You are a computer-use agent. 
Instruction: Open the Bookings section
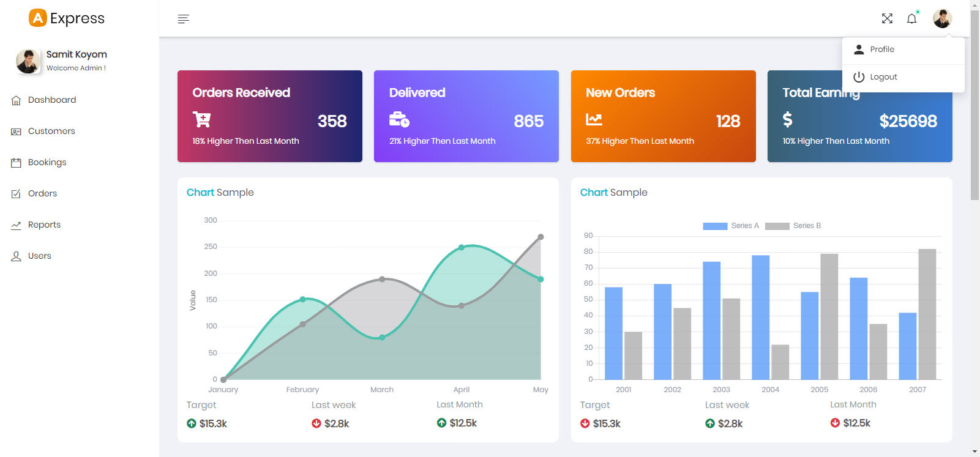click(47, 162)
